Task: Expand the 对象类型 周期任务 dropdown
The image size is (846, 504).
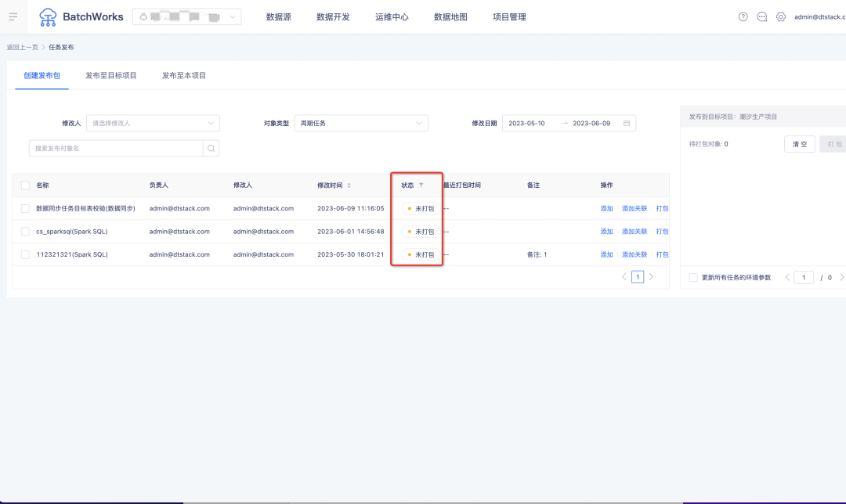Action: (361, 123)
